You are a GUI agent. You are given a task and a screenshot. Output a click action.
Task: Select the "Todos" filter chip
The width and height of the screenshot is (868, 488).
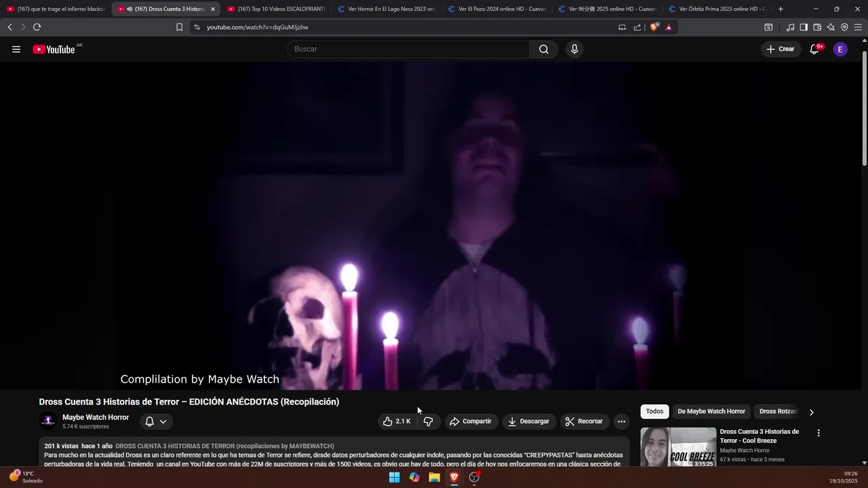pyautogui.click(x=654, y=411)
